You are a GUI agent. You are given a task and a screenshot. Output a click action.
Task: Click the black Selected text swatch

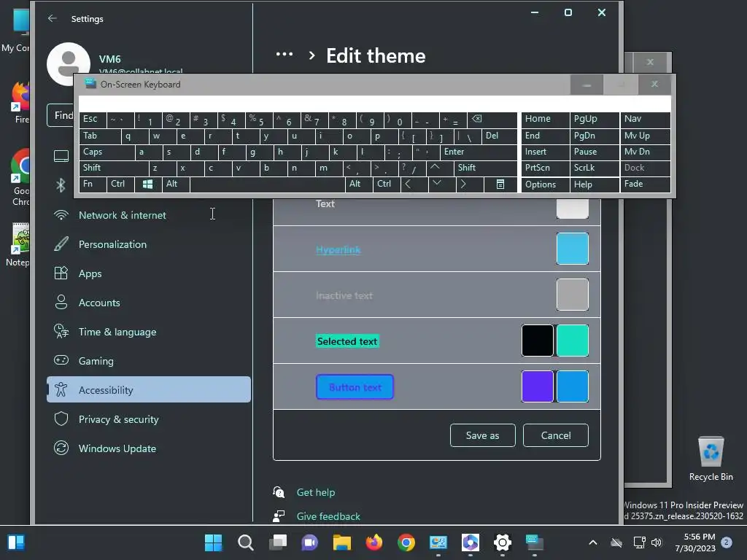pos(538,341)
